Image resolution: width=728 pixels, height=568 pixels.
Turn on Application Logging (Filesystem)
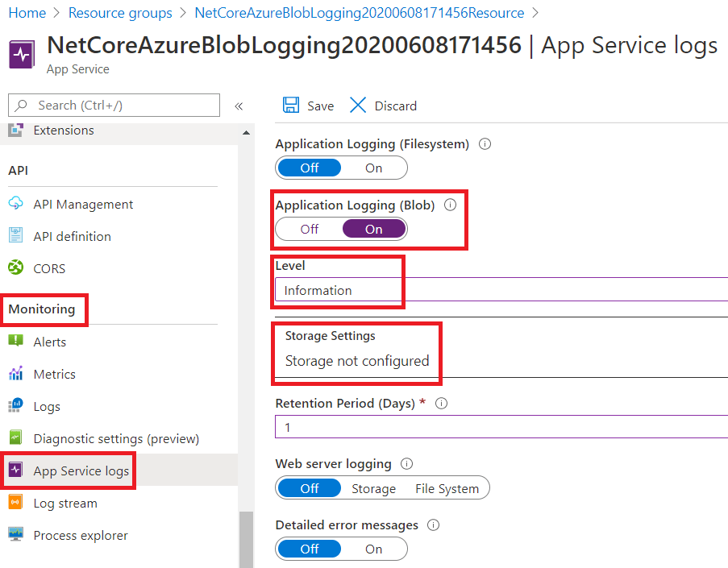373,168
